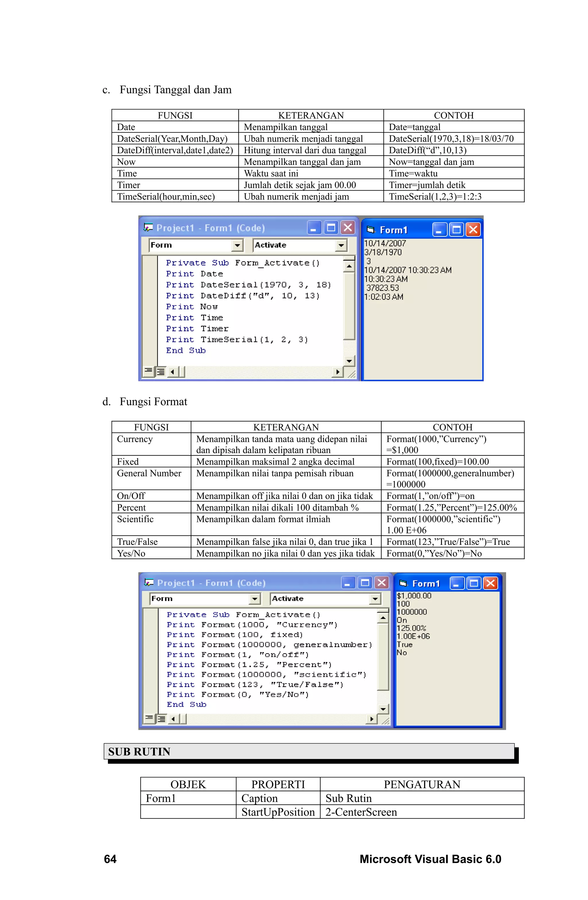Maximize the upper Project1 code window
Screen dimensions: 588x900
331,228
